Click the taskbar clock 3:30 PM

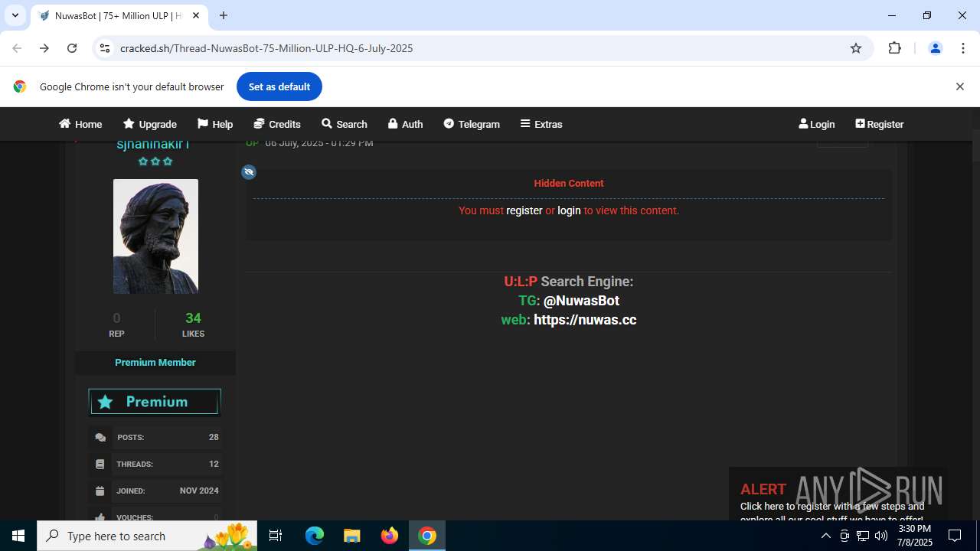coord(914,536)
